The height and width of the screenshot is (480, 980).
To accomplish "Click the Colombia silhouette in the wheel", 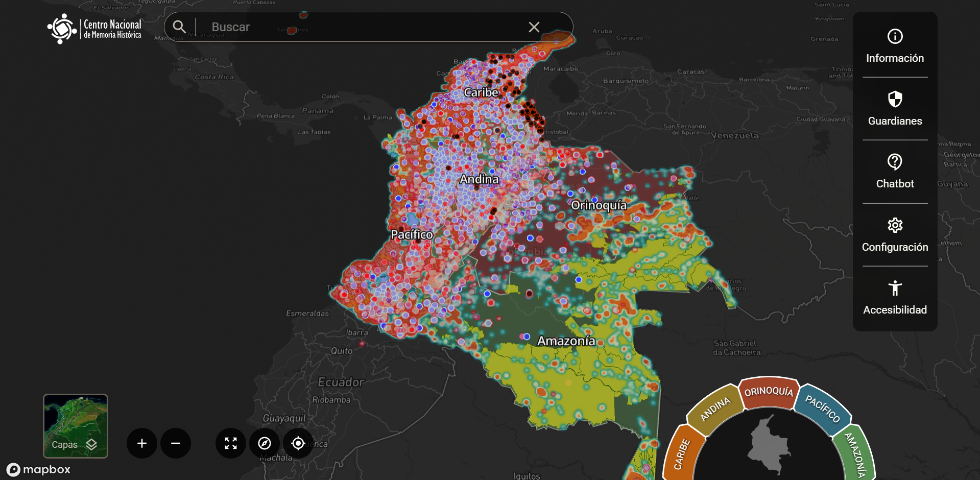I will [x=769, y=444].
